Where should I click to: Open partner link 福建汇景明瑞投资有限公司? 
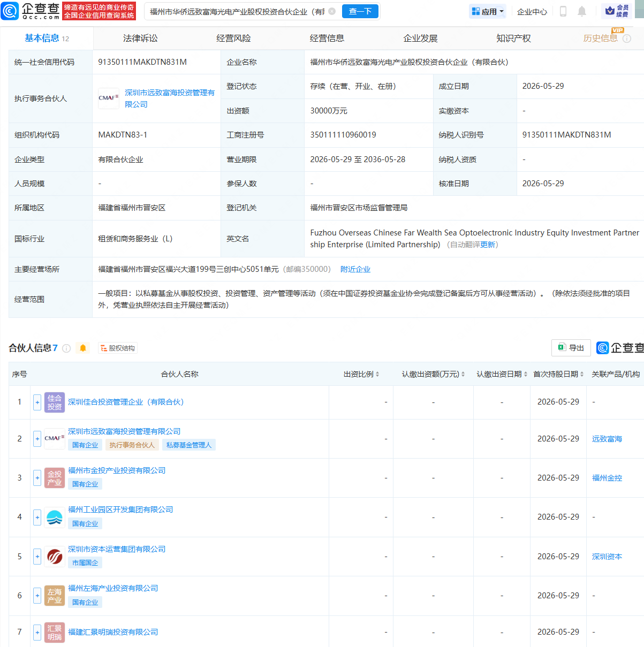tap(113, 632)
